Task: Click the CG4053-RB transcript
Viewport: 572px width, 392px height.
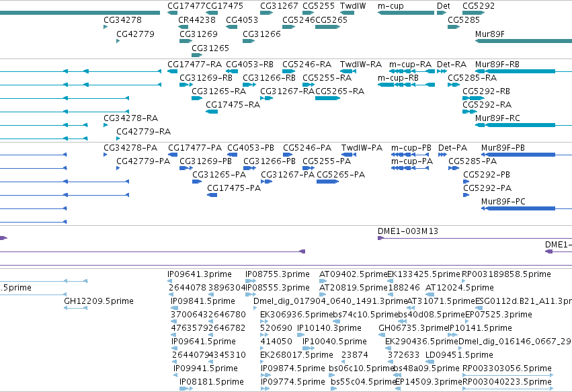Action: pyautogui.click(x=232, y=71)
